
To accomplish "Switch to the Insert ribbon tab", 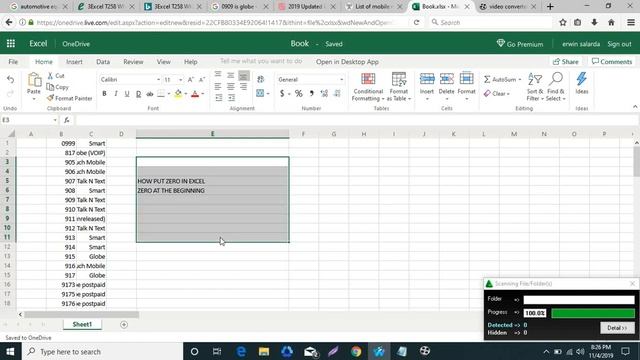I will point(74,62).
